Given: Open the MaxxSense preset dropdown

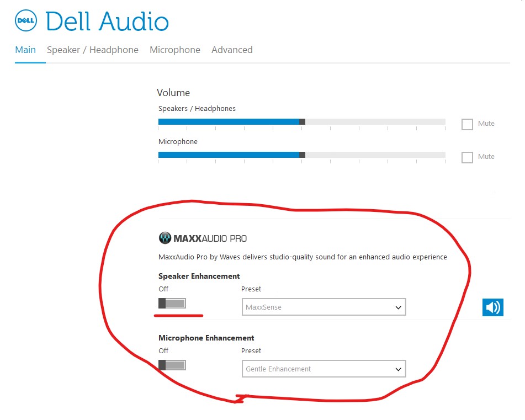Looking at the screenshot, I should pyautogui.click(x=324, y=307).
